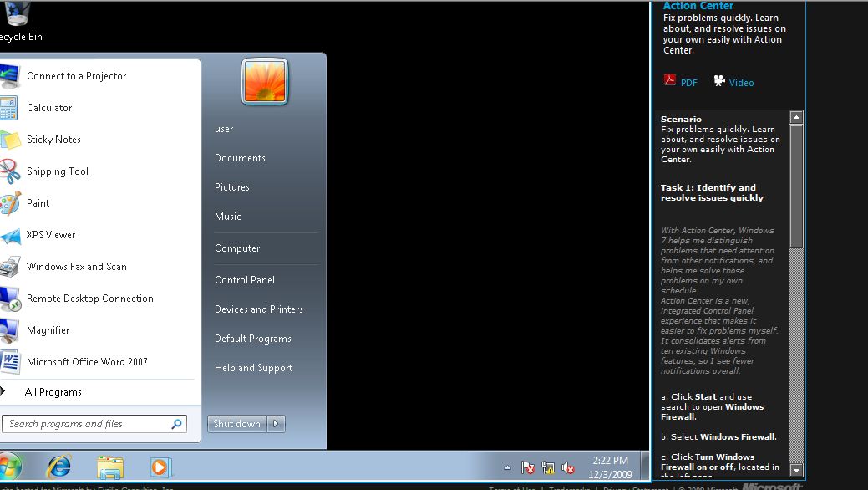868x490 pixels.
Task: Open the Magnifier icon
Action: pyautogui.click(x=8, y=330)
